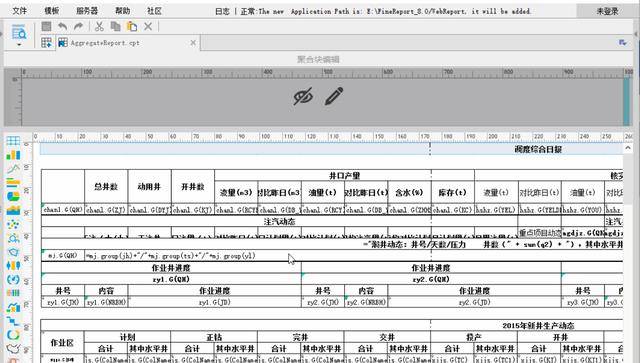Select the 开井数 header cell
The height and width of the screenshot is (363, 640).
pos(193,186)
